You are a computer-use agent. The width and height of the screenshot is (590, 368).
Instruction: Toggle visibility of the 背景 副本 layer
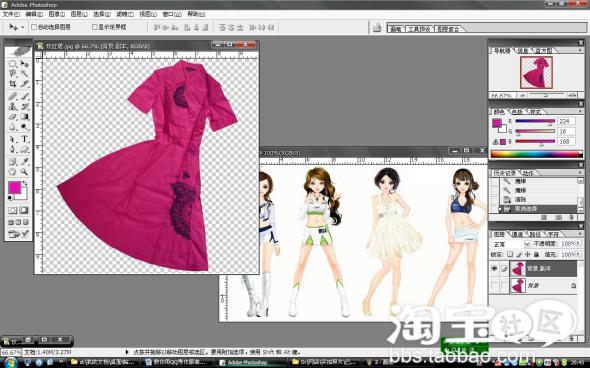[x=494, y=268]
